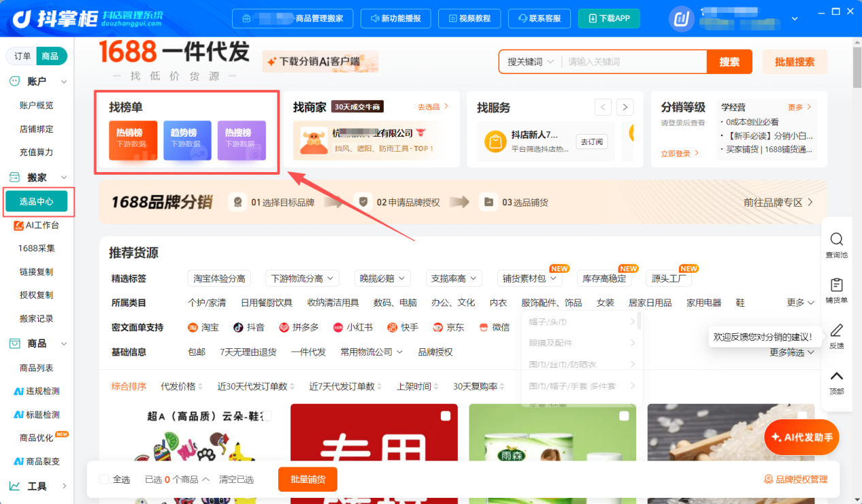Launch the AI代发助手 floating assistant
Viewport: 862px width, 504px height.
(801, 437)
